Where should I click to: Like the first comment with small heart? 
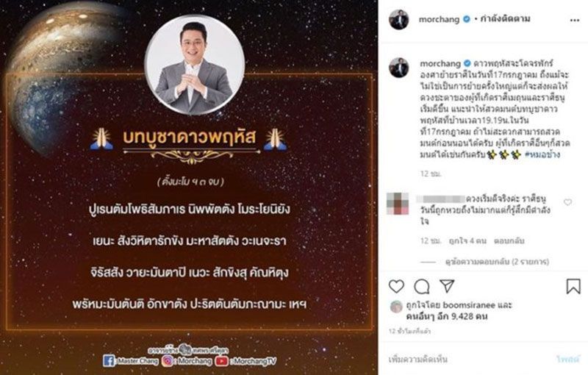click(567, 202)
